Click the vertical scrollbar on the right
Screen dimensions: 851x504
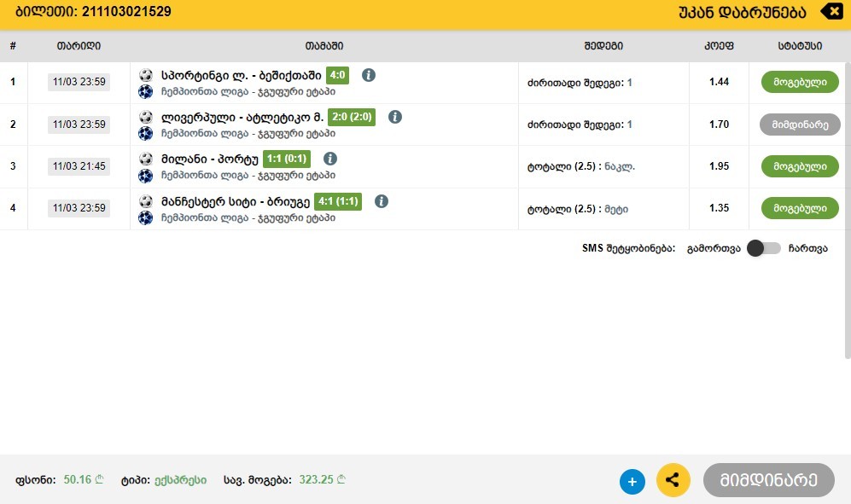tap(848, 211)
